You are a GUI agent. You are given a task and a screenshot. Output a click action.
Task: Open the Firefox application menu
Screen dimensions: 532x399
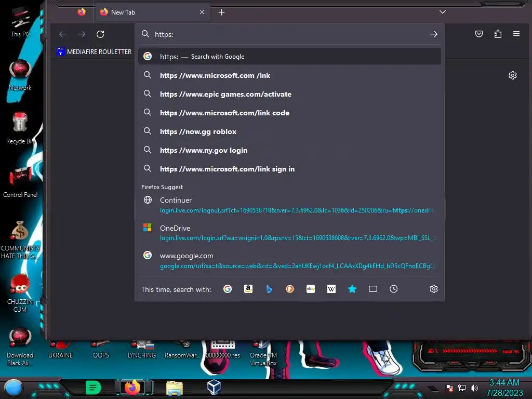tap(516, 34)
